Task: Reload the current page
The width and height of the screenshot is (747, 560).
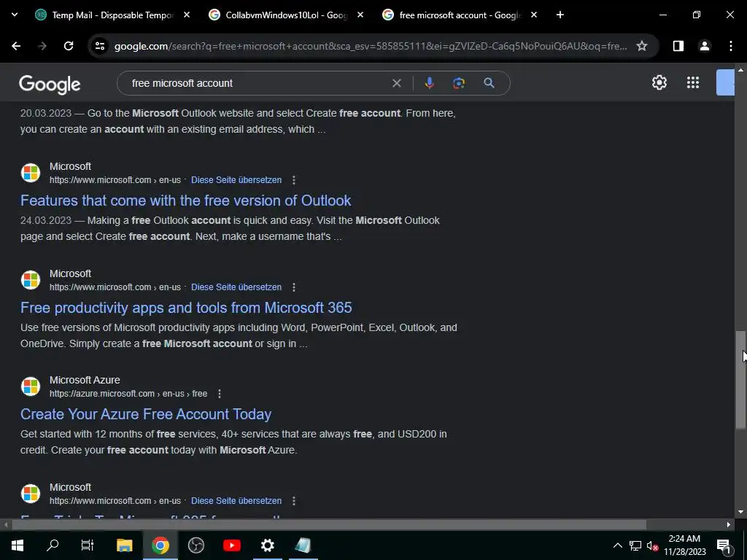Action: [69, 46]
